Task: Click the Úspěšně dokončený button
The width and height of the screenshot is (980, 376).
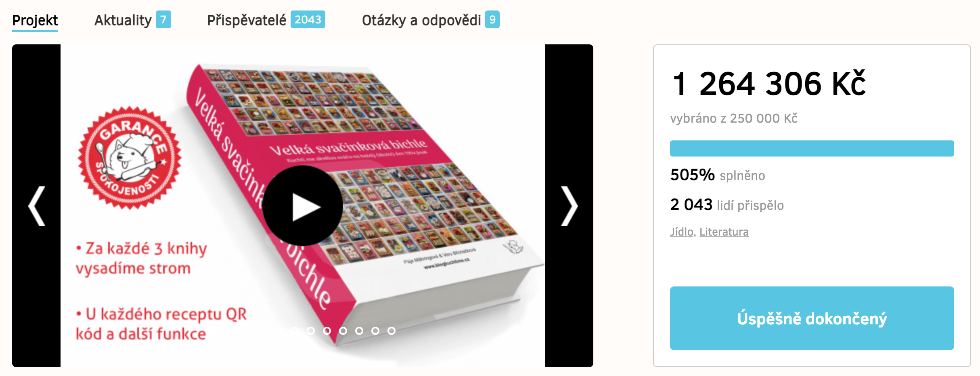Action: pyautogui.click(x=812, y=318)
